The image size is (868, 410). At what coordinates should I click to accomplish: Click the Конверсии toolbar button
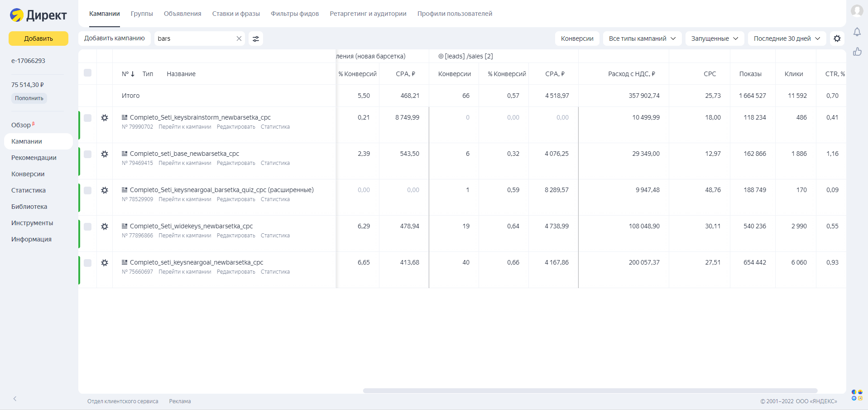(577, 39)
